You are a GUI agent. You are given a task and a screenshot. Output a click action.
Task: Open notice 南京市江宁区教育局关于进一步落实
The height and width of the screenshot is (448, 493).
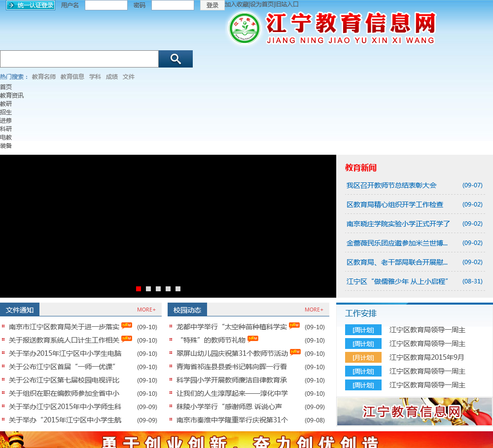coord(64,327)
